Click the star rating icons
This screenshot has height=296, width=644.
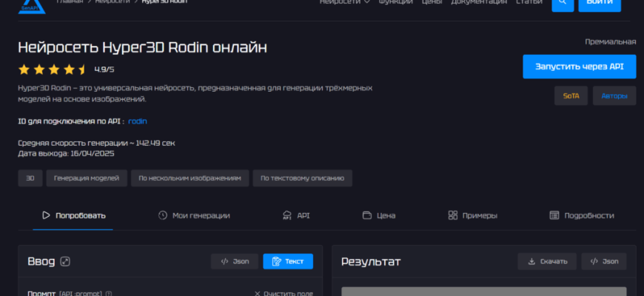(53, 70)
